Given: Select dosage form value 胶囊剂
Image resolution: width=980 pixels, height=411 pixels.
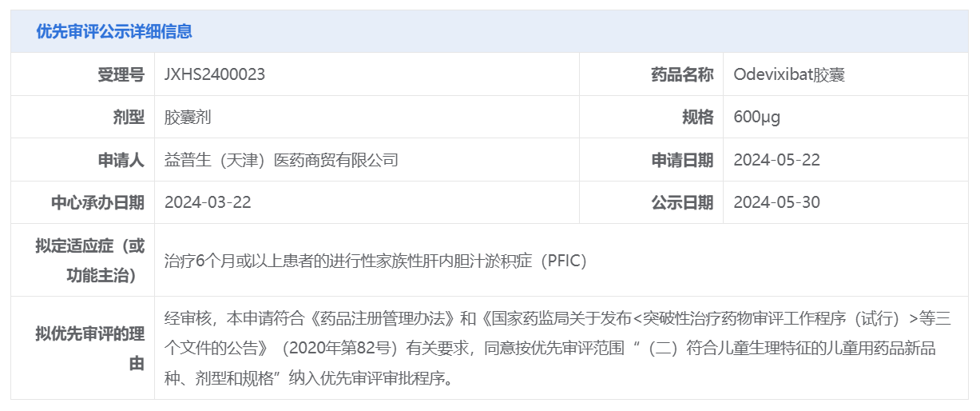Looking at the screenshot, I should click(188, 117).
